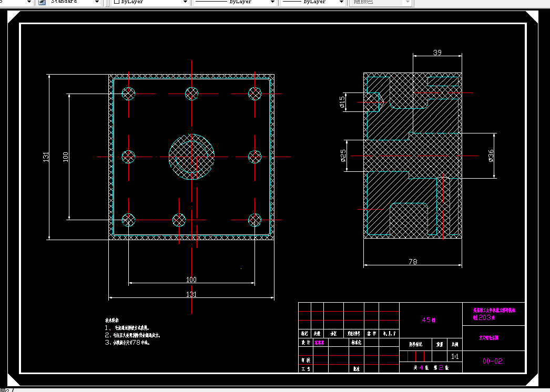Select the horizontal 131 dimension text
This screenshot has height=392, width=550.
point(191,294)
